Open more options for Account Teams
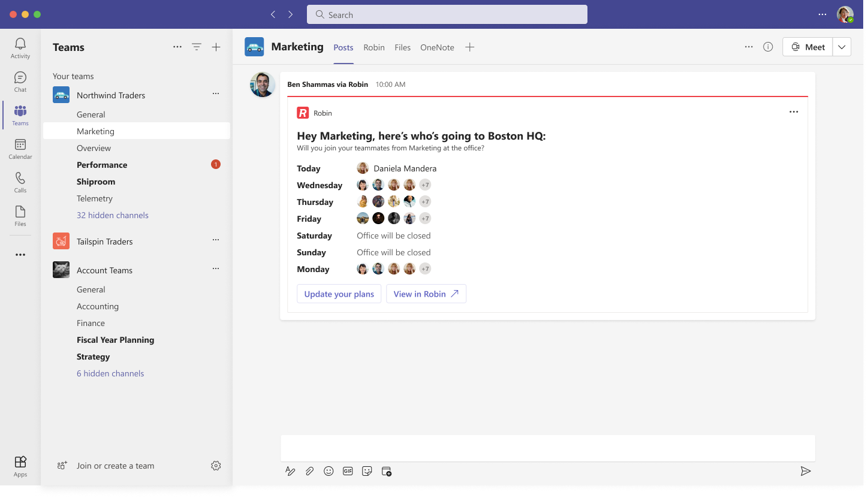Viewport: 868px width, 498px height. coord(216,268)
